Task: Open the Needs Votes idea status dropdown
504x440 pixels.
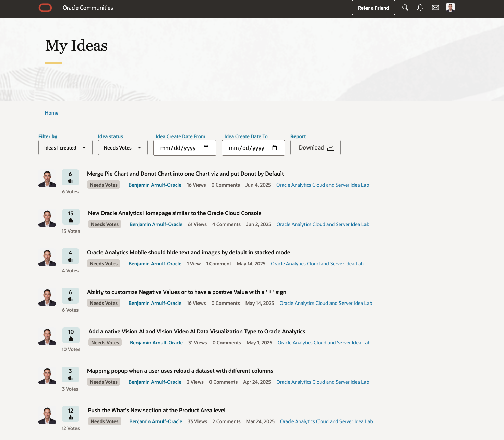Action: pos(123,147)
